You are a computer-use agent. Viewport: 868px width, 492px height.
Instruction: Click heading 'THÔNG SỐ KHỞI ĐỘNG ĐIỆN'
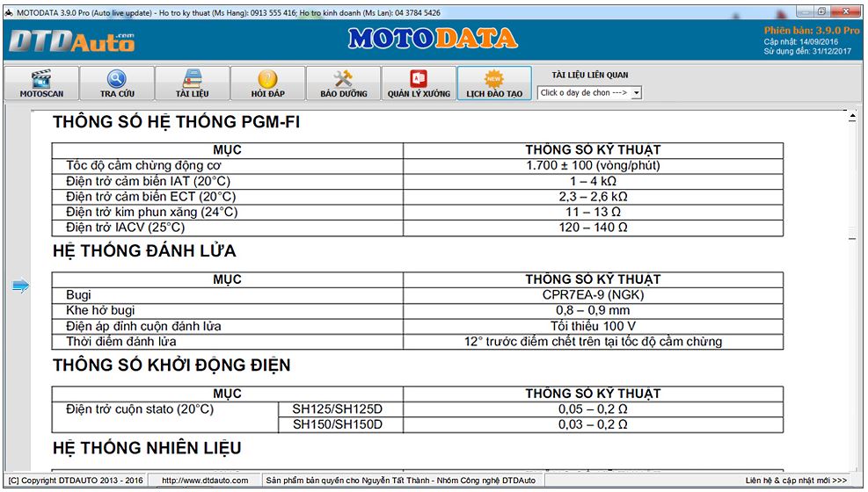pyautogui.click(x=171, y=365)
